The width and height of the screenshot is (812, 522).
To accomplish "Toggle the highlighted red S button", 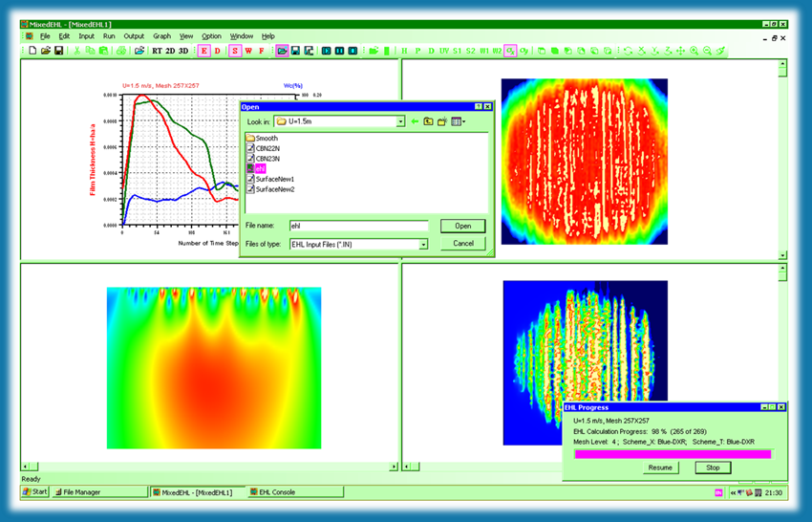I will pyautogui.click(x=235, y=51).
